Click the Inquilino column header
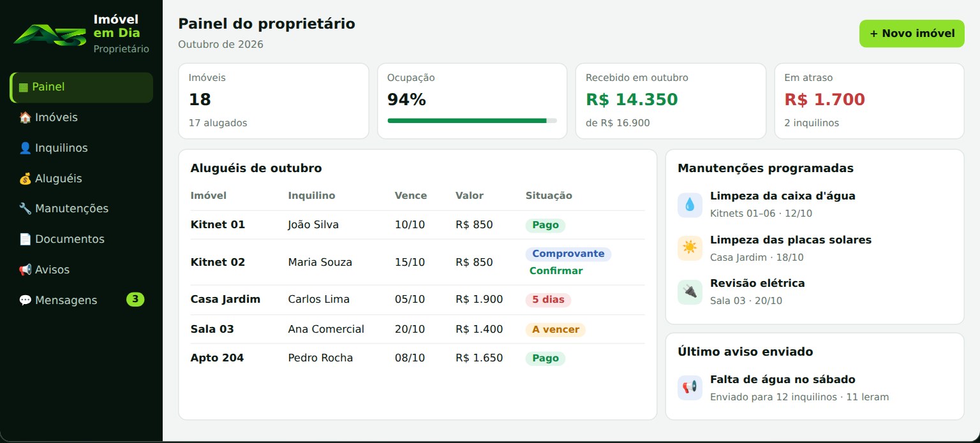Viewport: 980px width, 443px height. [311, 196]
